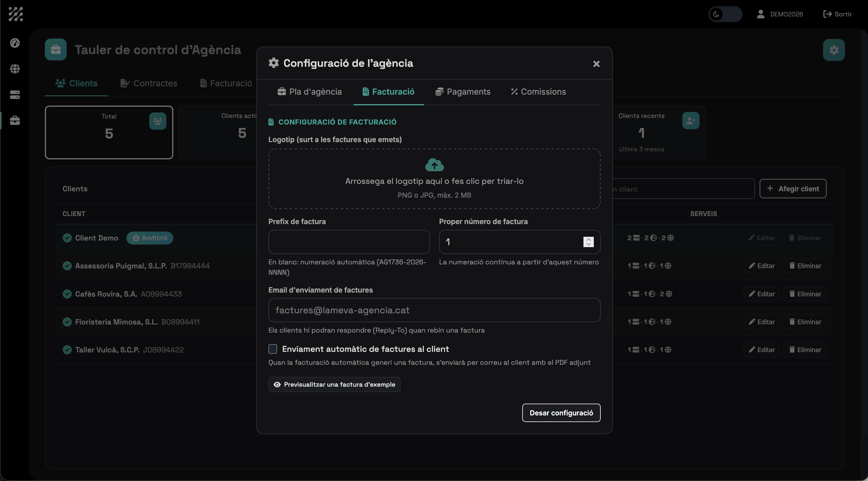Delete Cafès Rovira client
This screenshot has width=868, height=481.
(x=805, y=294)
